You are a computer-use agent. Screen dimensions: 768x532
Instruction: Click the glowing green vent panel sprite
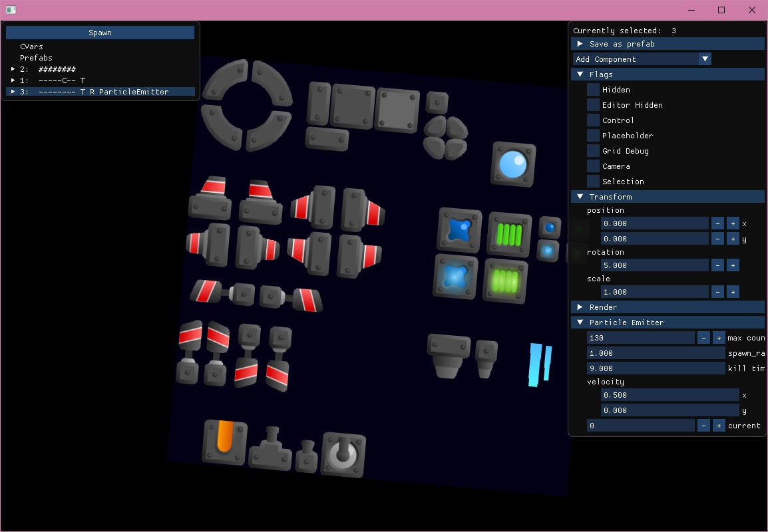[506, 281]
